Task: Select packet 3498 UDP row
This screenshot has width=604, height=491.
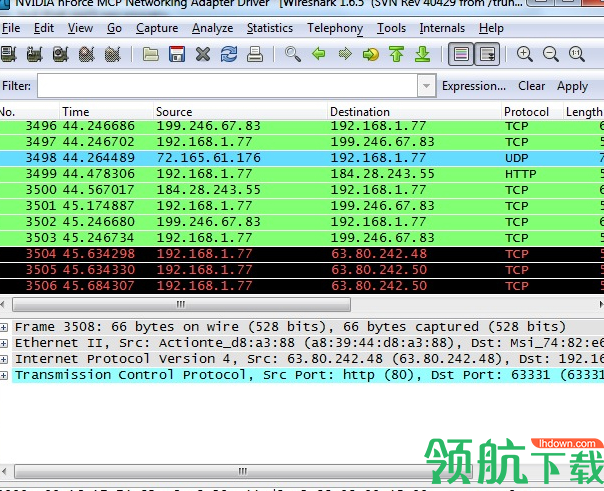Action: click(302, 158)
